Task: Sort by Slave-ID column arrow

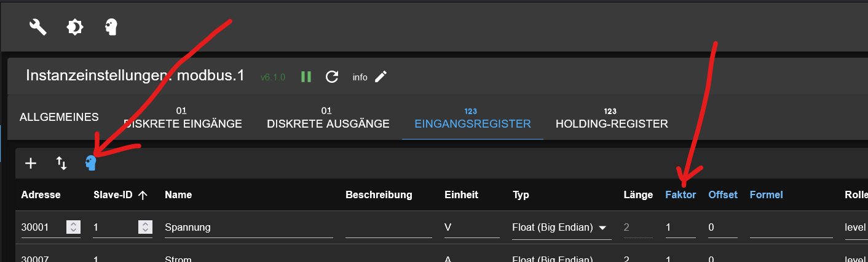Action: [143, 195]
